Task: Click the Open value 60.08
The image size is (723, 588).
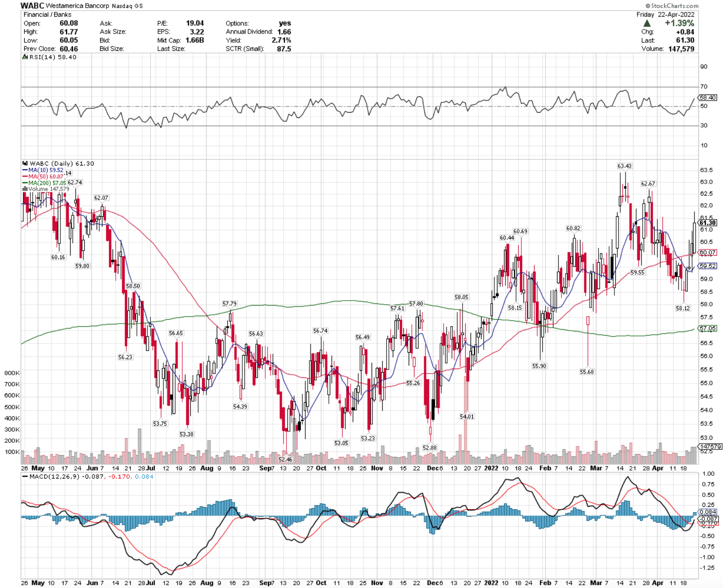Action: click(x=69, y=23)
